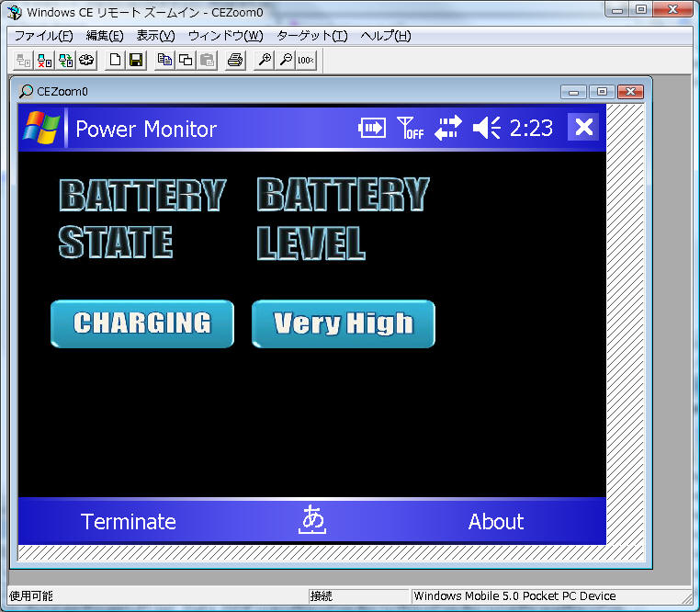
Task: Click the application icon in the main title bar
Action: click(x=15, y=12)
